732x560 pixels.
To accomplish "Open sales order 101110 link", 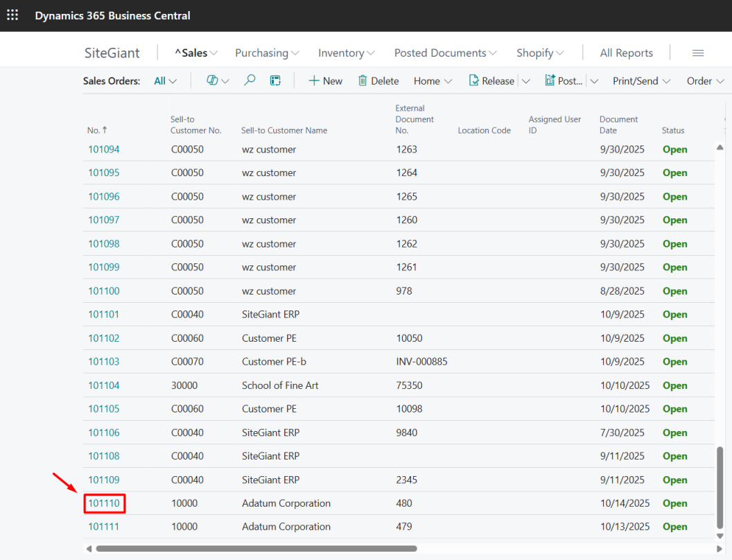I will point(104,503).
